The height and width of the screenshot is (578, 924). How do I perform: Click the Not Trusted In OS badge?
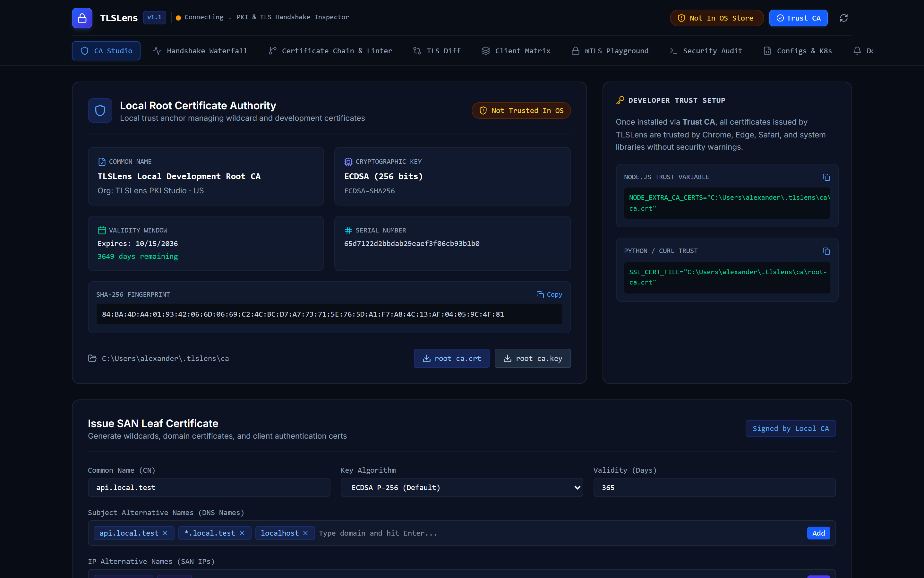[521, 110]
